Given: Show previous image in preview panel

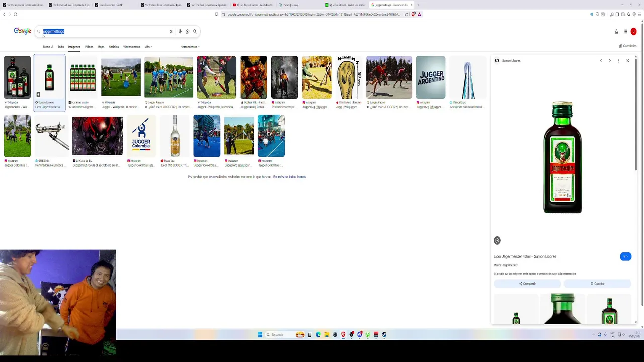Looking at the screenshot, I should 601,61.
